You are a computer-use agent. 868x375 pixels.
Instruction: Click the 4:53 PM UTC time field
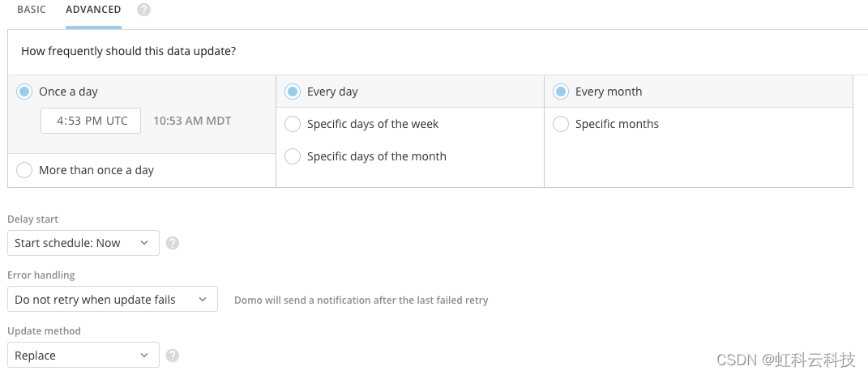coord(91,121)
